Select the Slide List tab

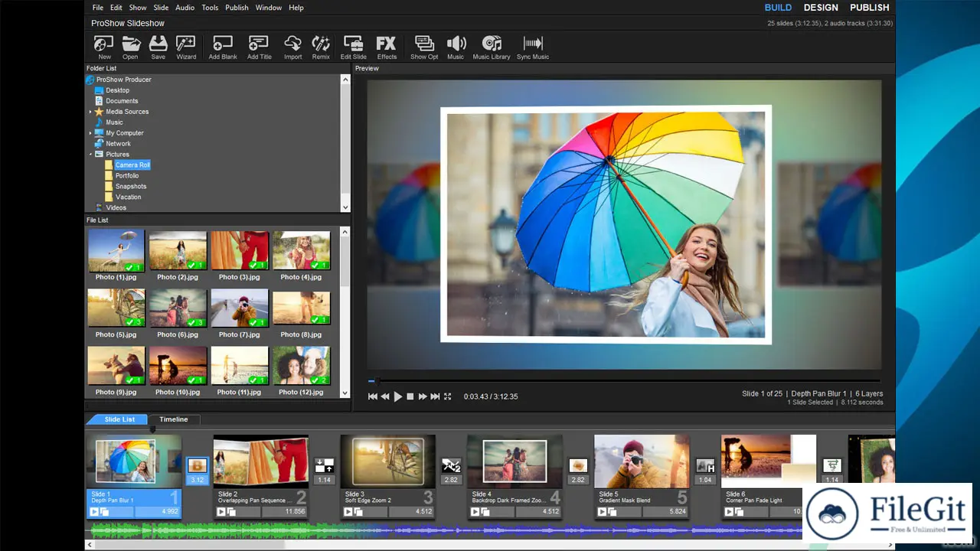[119, 419]
